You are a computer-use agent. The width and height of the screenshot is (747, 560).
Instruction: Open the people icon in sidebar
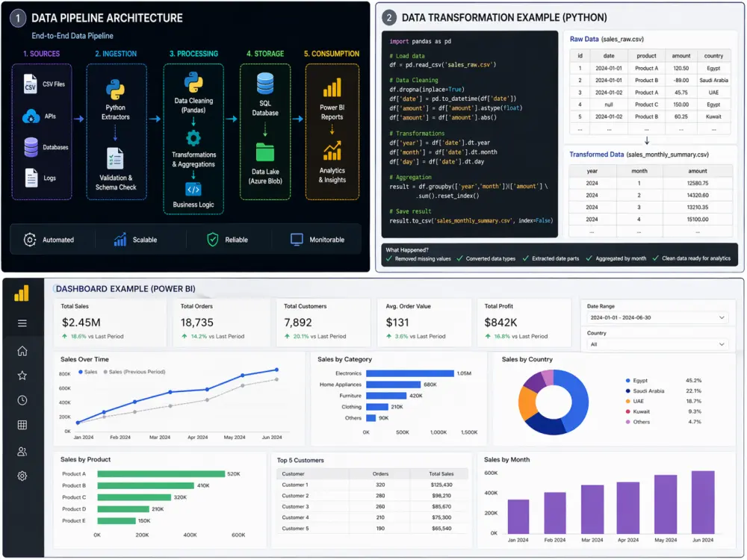pos(22,451)
